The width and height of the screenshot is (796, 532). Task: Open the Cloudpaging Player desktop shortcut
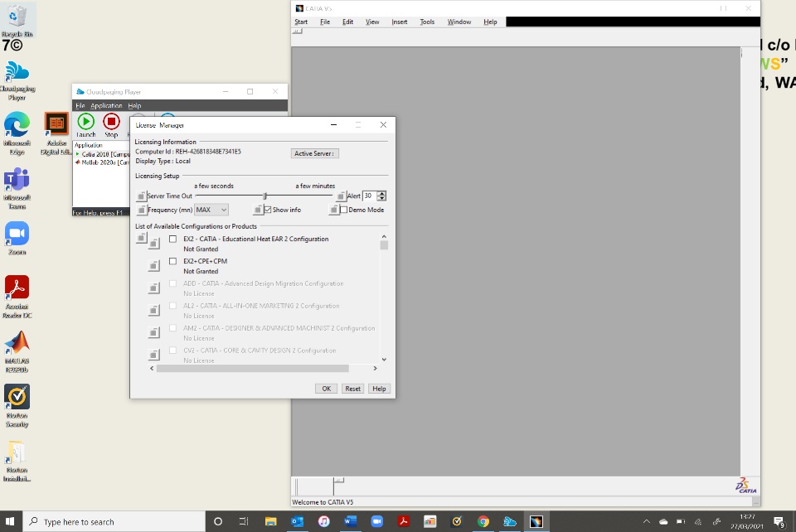point(17,81)
